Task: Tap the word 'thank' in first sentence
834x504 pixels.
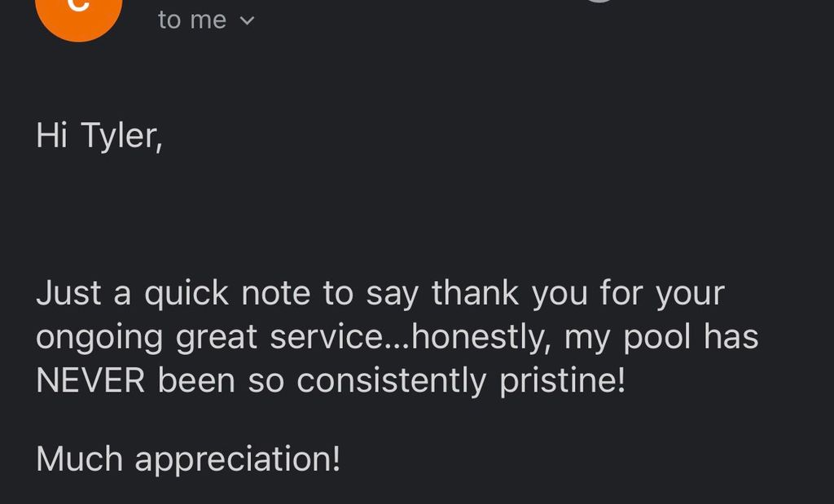Action: coord(475,293)
